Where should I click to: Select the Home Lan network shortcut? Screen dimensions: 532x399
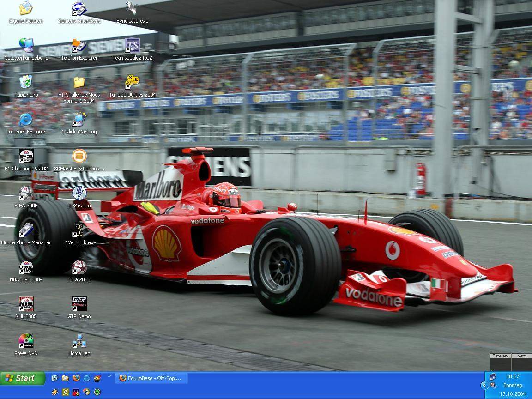point(79,345)
